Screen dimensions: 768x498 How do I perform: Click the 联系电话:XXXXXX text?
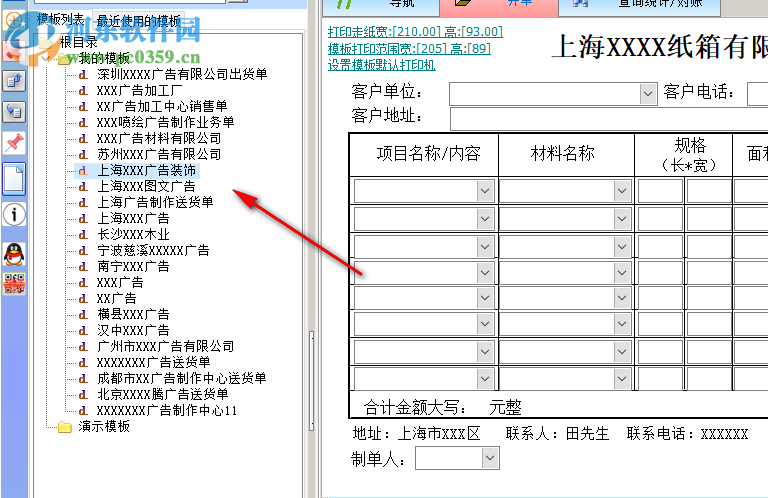[687, 434]
